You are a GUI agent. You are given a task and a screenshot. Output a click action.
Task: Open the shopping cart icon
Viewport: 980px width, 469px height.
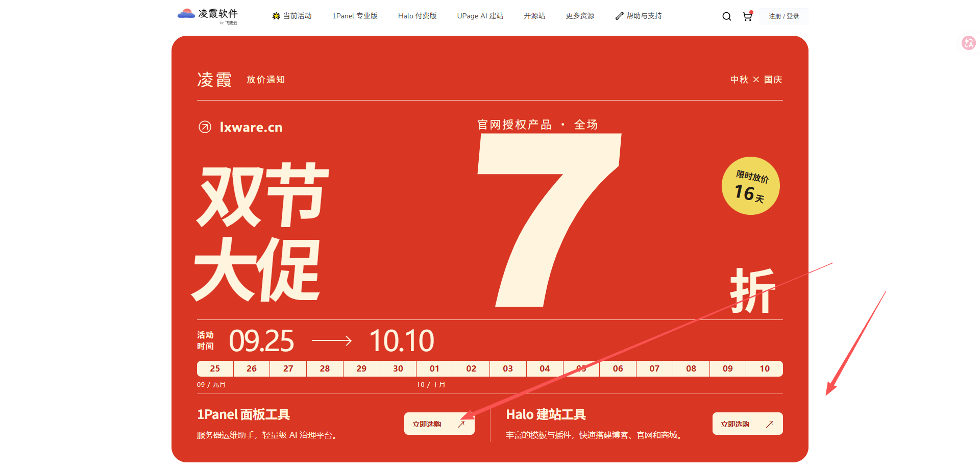[747, 16]
